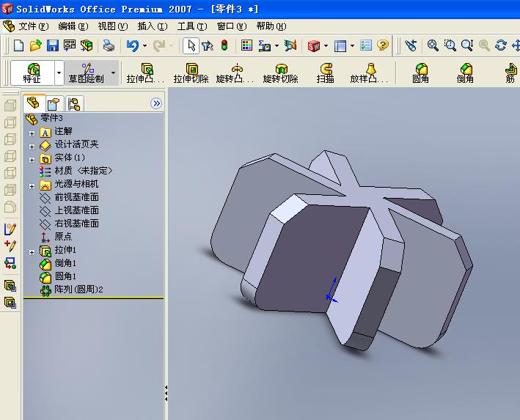This screenshot has height=420, width=520.
Task: Open the 视图(V) menu
Action: click(113, 26)
